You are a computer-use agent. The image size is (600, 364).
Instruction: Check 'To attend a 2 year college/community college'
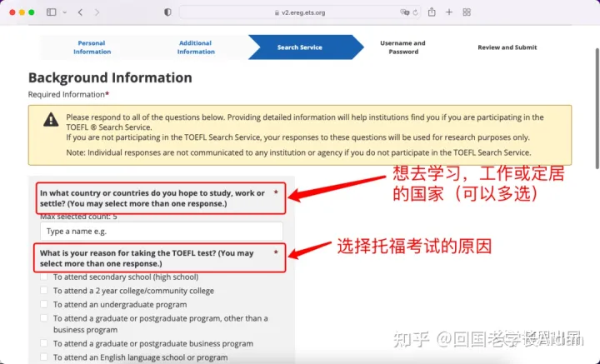pos(44,291)
